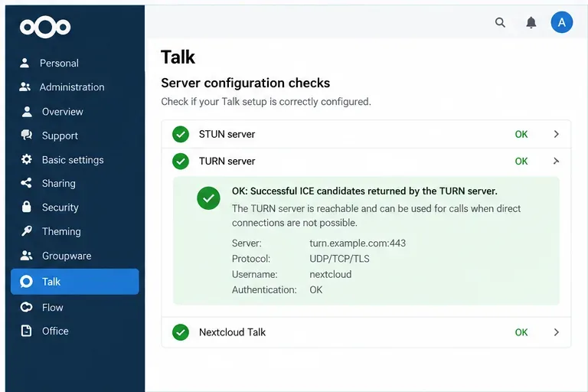Open the search magnifier icon
This screenshot has height=392, width=588.
pos(500,22)
